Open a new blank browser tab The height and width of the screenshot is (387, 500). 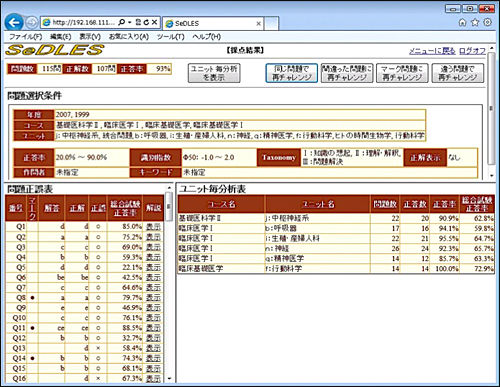point(272,24)
